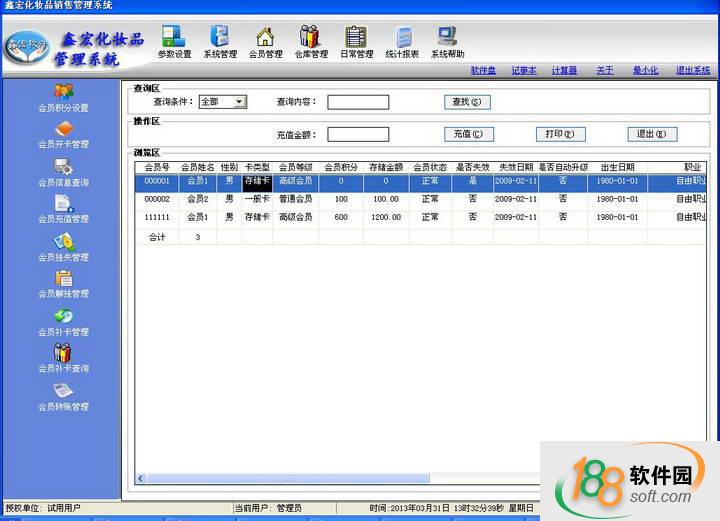Click the 充值金额 input field
The height and width of the screenshot is (521, 720).
pyautogui.click(x=357, y=134)
